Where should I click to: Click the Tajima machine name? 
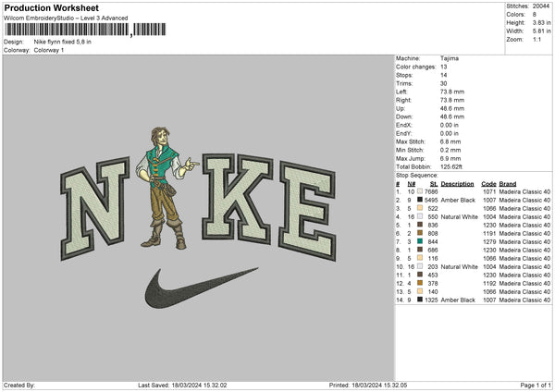point(450,58)
